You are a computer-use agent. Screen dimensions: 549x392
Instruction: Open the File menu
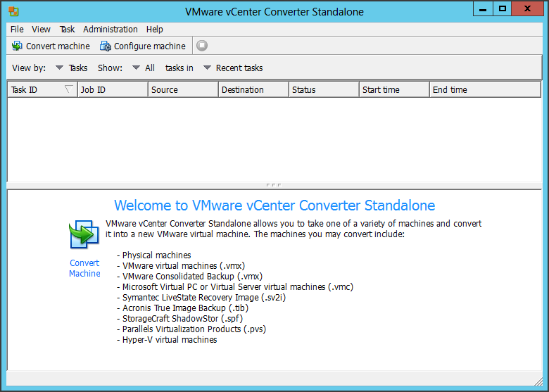17,29
